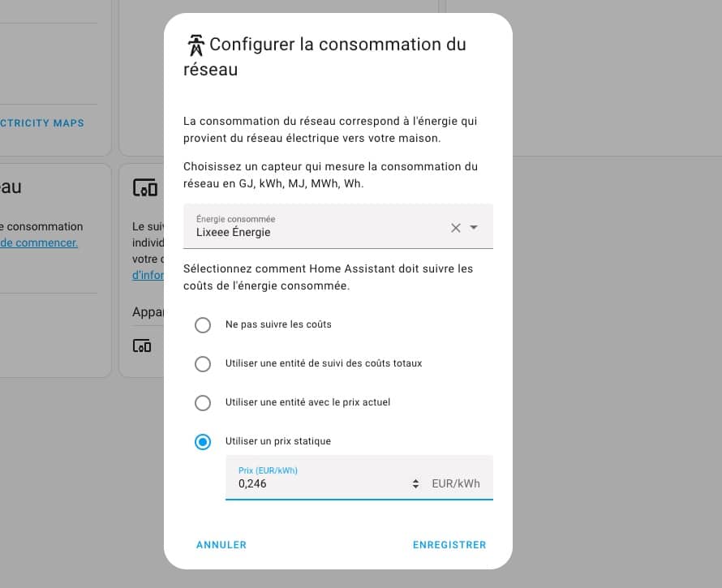Click the devices icon in the background card header
This screenshot has width=722, height=588.
(145, 188)
